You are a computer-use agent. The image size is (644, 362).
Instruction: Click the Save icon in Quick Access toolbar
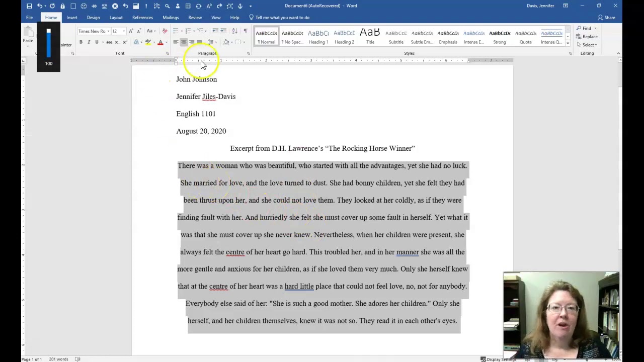(29, 6)
